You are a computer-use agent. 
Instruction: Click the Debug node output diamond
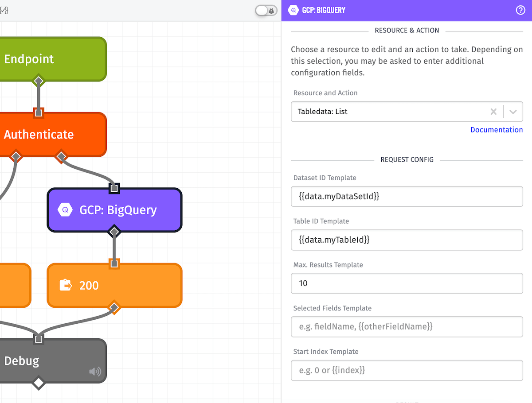tap(39, 383)
